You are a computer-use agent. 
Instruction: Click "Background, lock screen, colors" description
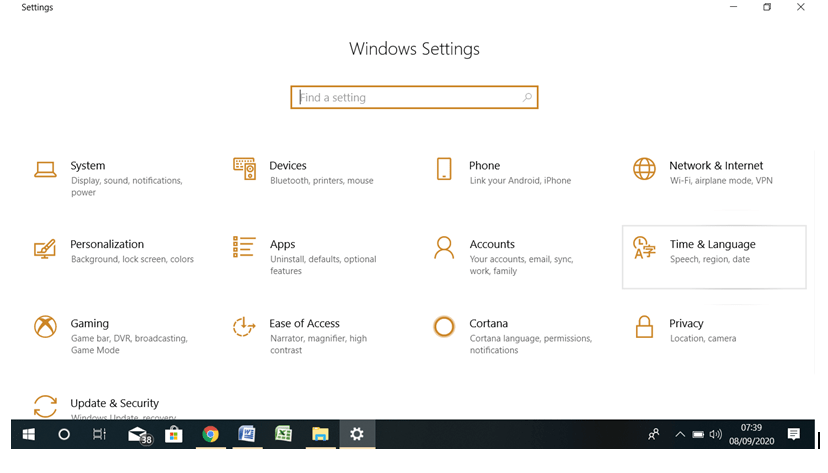pyautogui.click(x=132, y=259)
